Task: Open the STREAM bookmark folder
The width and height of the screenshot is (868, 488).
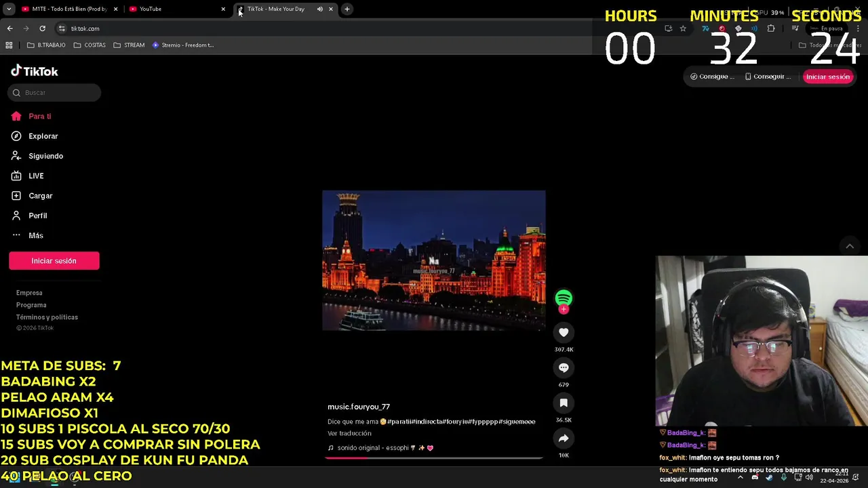Action: pos(129,45)
